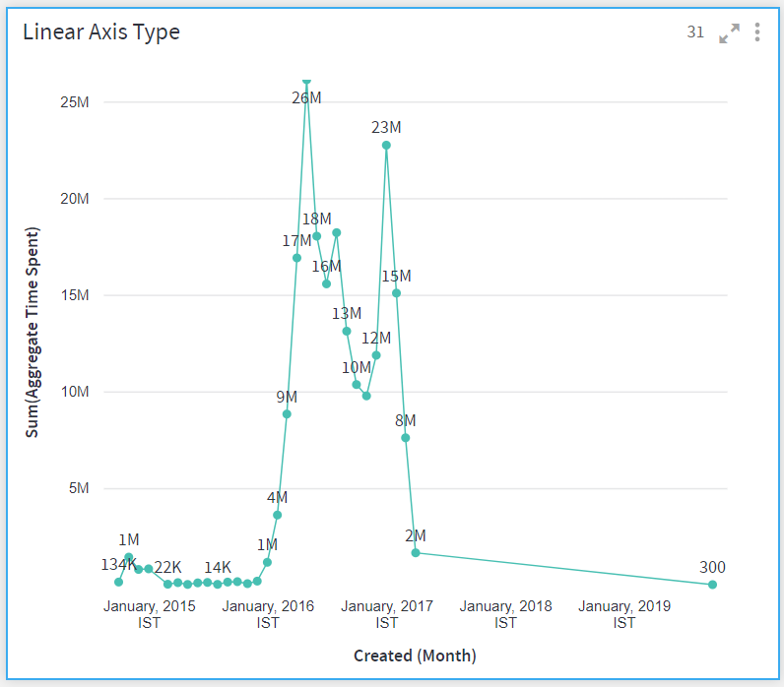Open the three-dot widget options menu
The height and width of the screenshot is (687, 784).
pos(757,31)
